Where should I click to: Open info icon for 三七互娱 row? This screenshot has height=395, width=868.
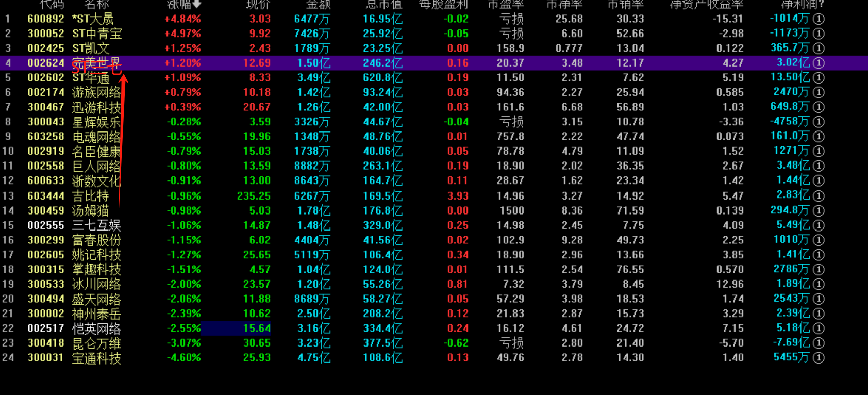[819, 225]
